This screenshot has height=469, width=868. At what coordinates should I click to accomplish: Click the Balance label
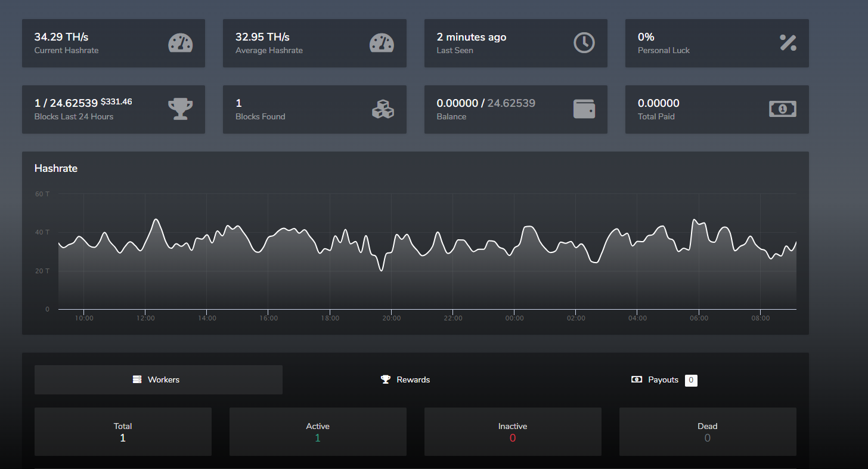[451, 116]
